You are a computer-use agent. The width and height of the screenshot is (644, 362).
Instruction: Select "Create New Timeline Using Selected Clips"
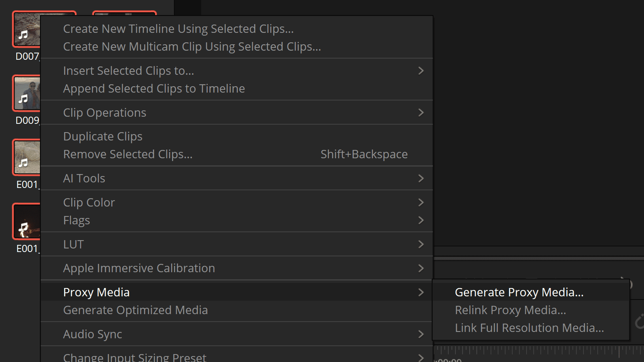pyautogui.click(x=178, y=28)
